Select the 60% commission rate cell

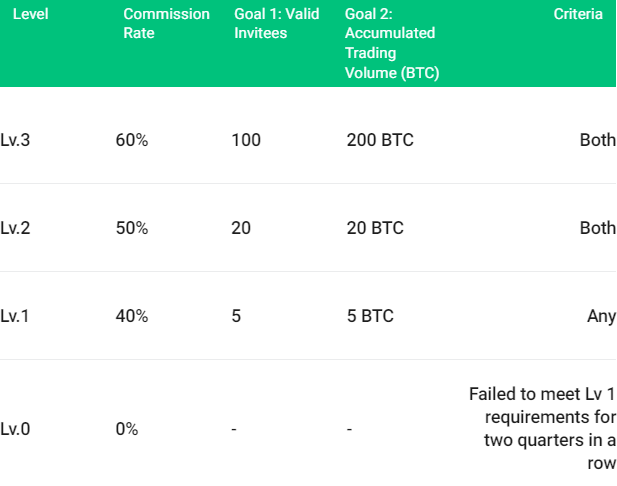click(132, 140)
